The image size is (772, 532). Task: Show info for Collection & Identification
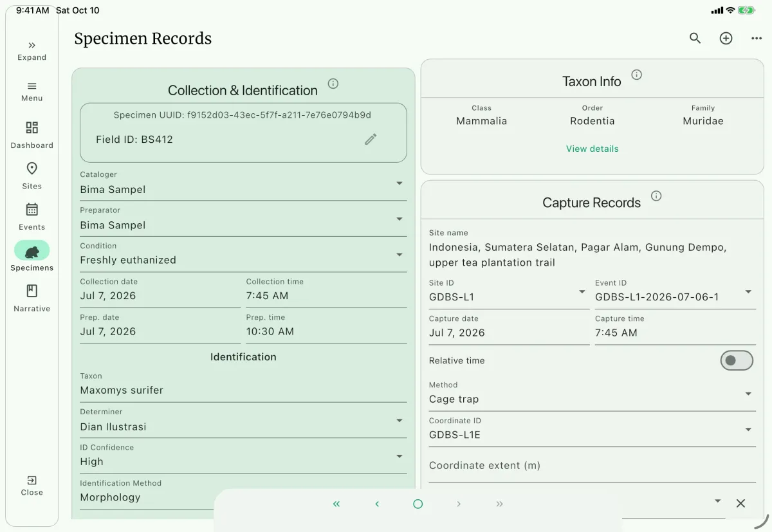[333, 84]
